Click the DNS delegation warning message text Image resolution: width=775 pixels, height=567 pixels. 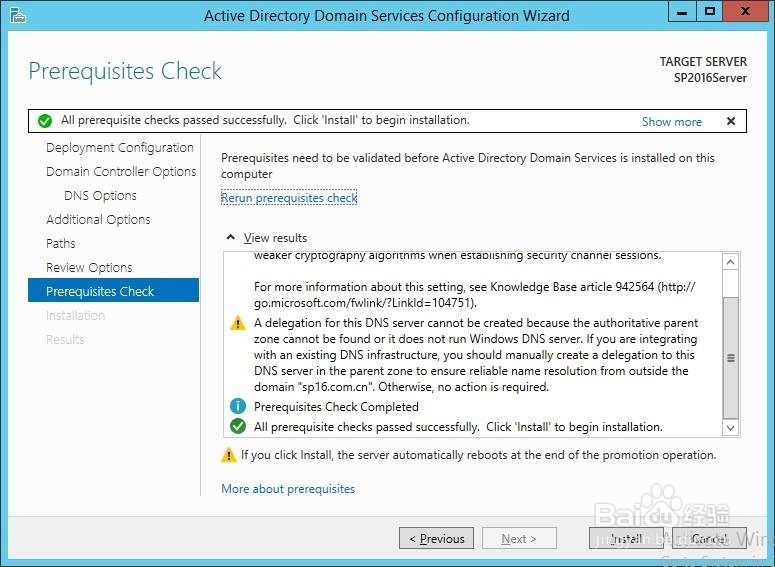coord(475,354)
